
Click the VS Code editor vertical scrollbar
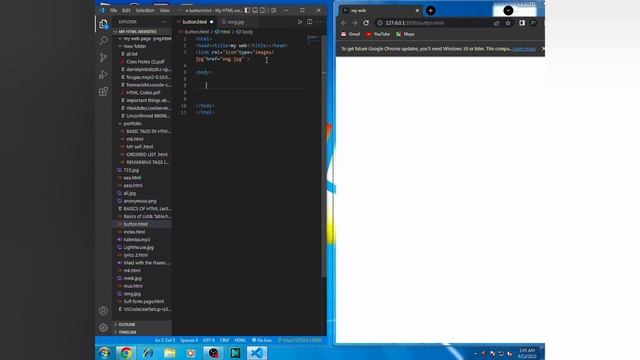pyautogui.click(x=324, y=155)
